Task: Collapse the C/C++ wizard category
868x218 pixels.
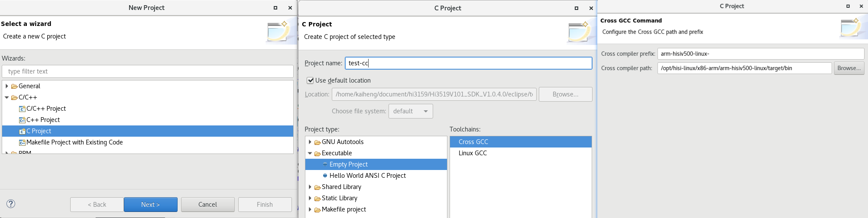Action: tap(7, 97)
